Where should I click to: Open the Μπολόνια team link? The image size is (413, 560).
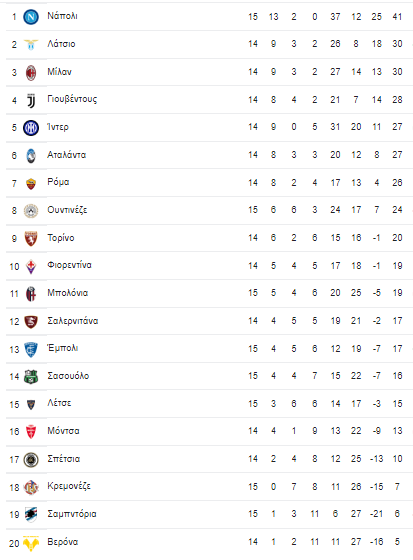(68, 293)
